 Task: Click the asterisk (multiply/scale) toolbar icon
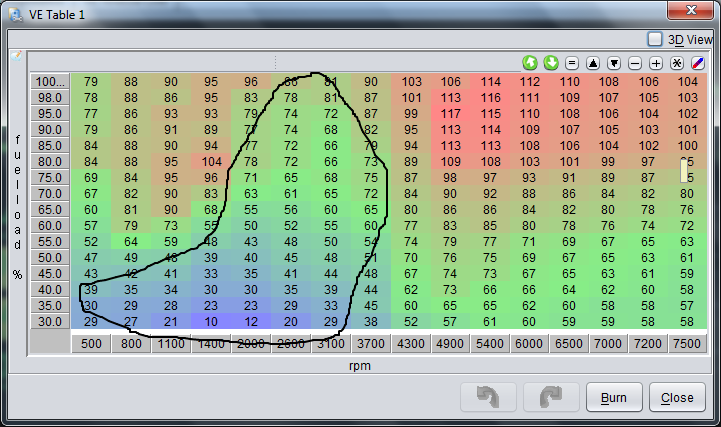click(x=677, y=63)
